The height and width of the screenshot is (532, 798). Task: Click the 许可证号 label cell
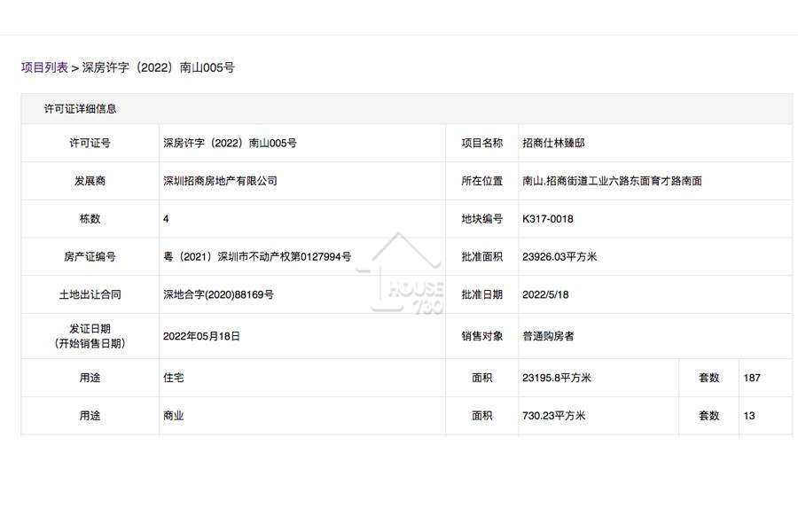90,143
